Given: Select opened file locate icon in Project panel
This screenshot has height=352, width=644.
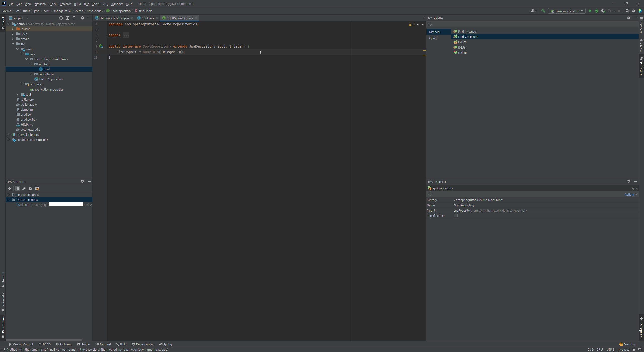Looking at the screenshot, I should (61, 18).
